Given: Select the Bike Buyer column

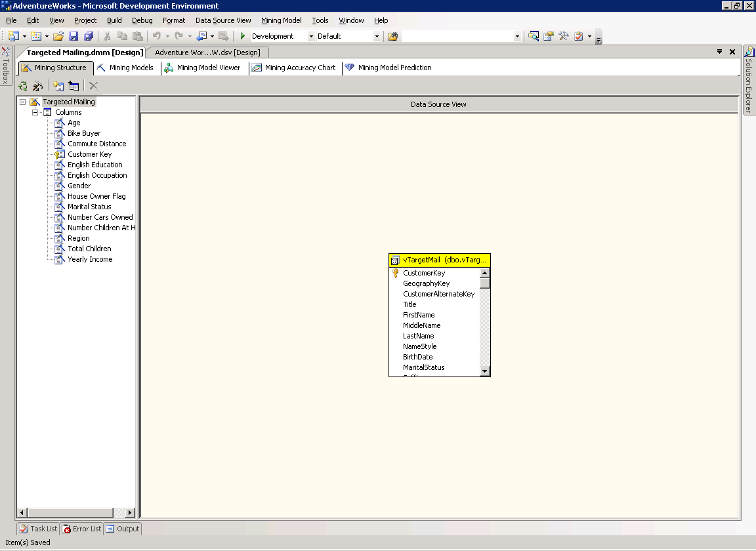Looking at the screenshot, I should click(84, 134).
